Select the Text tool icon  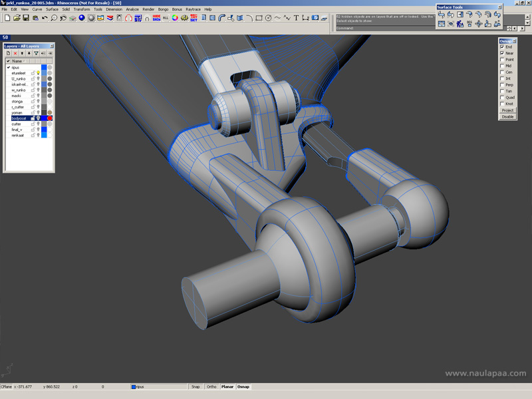click(x=296, y=18)
